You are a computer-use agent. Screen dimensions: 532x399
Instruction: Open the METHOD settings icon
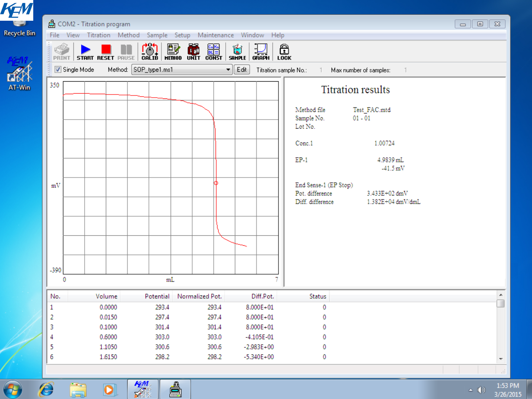tap(173, 52)
